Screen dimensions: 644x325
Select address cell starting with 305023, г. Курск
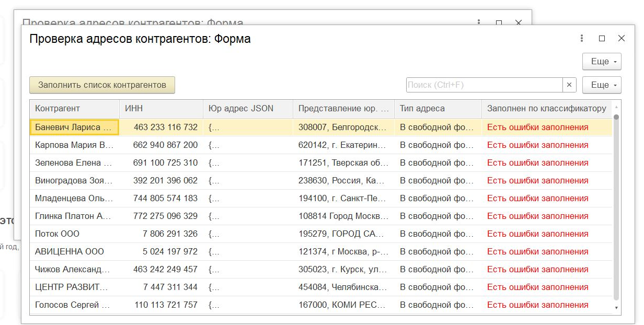[x=343, y=270]
